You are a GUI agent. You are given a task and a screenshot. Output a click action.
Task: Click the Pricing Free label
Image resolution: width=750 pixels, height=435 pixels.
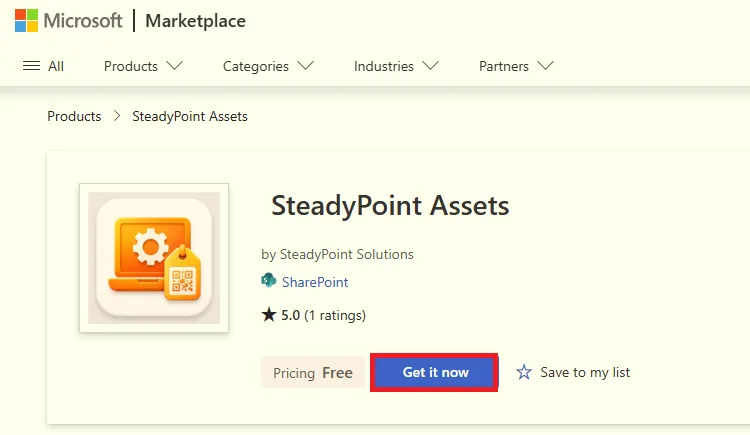(x=313, y=372)
